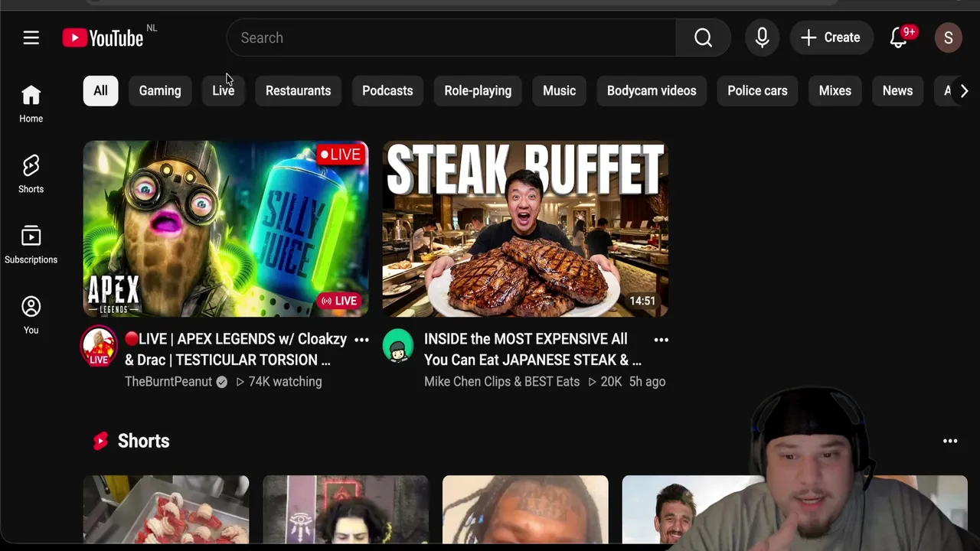Start voice search with microphone icon
This screenshot has height=551, width=980.
(x=762, y=37)
